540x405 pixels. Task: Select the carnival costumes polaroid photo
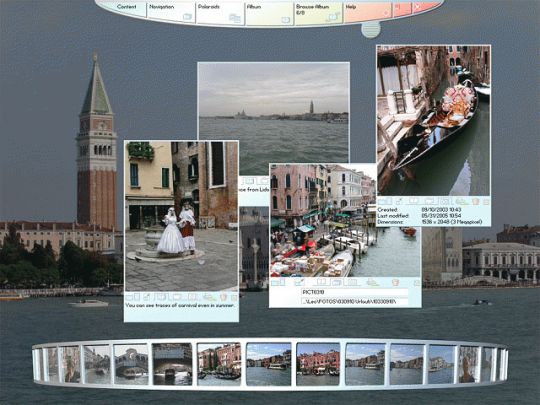click(181, 216)
